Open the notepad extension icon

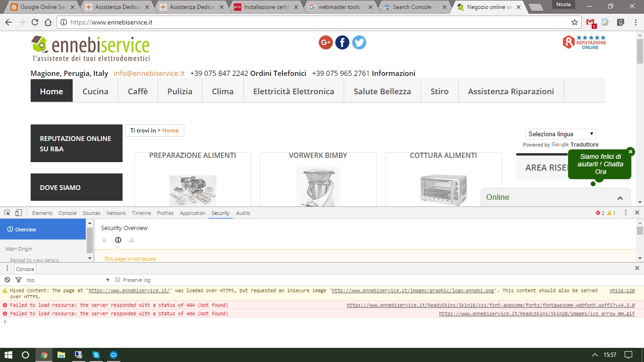[605, 22]
